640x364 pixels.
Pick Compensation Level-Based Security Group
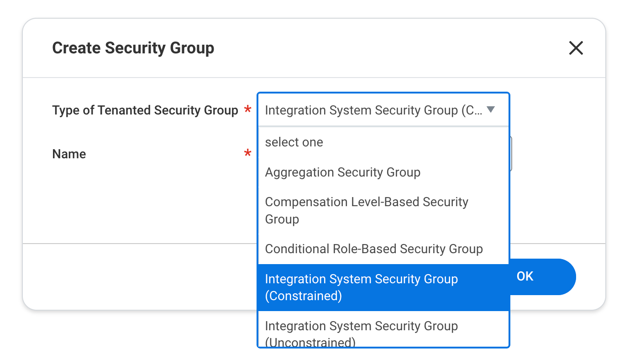click(x=367, y=210)
